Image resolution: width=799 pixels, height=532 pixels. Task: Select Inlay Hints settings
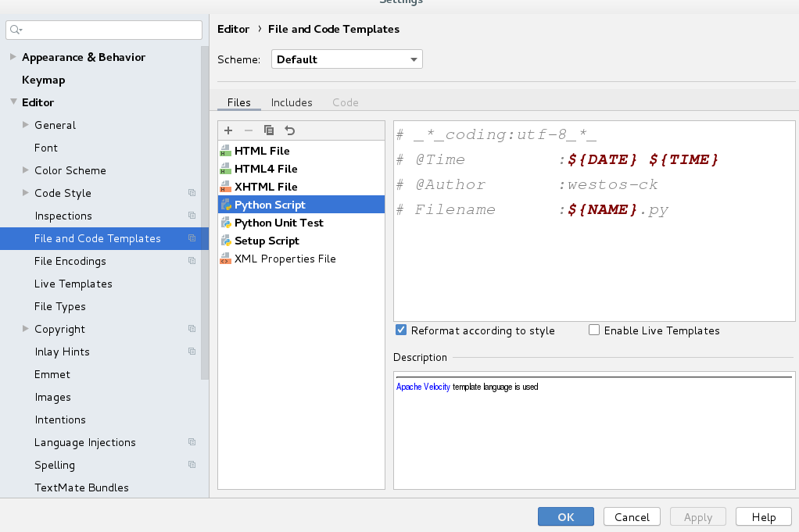[x=63, y=352]
